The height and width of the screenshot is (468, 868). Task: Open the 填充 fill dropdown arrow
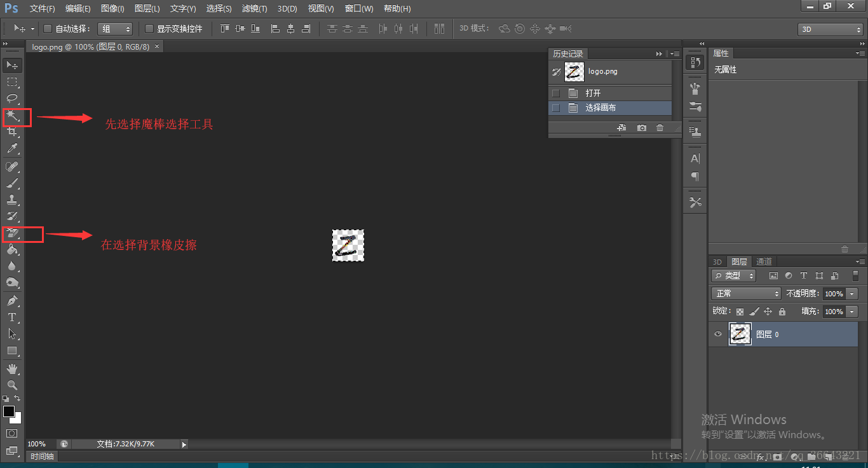coord(852,312)
